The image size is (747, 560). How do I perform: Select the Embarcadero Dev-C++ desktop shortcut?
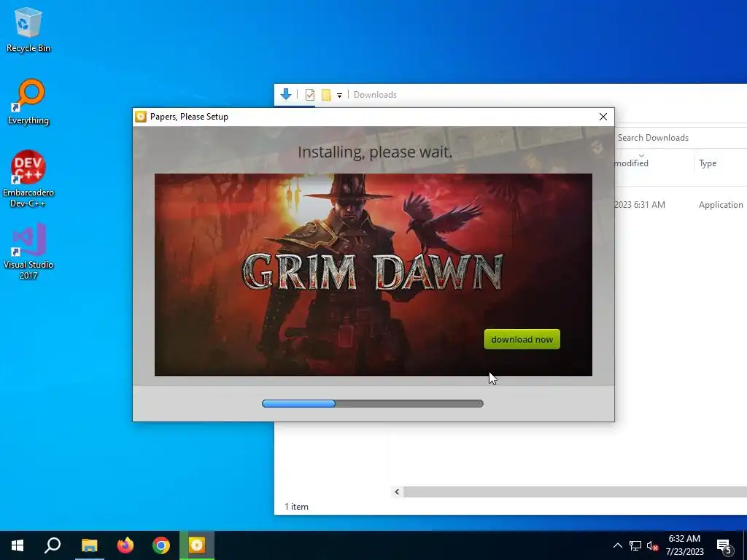[x=28, y=179]
